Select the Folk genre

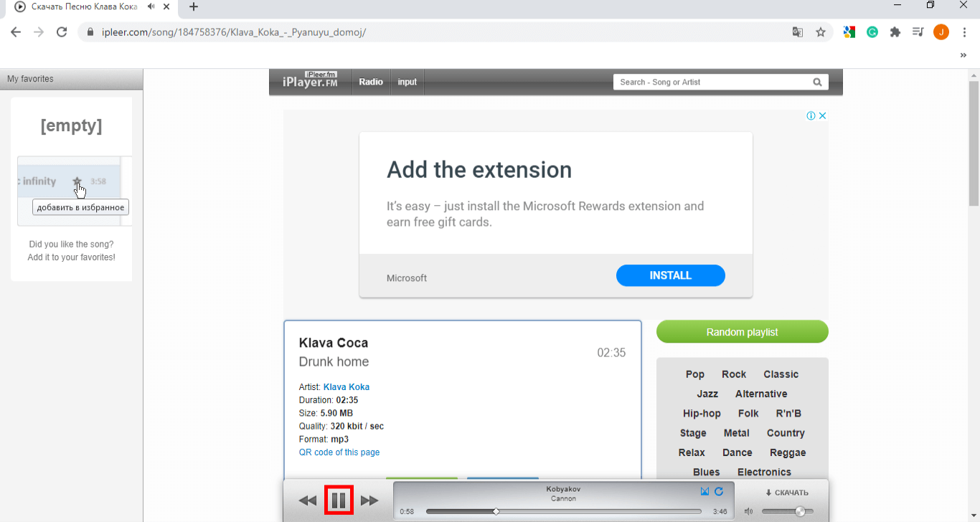click(x=748, y=414)
